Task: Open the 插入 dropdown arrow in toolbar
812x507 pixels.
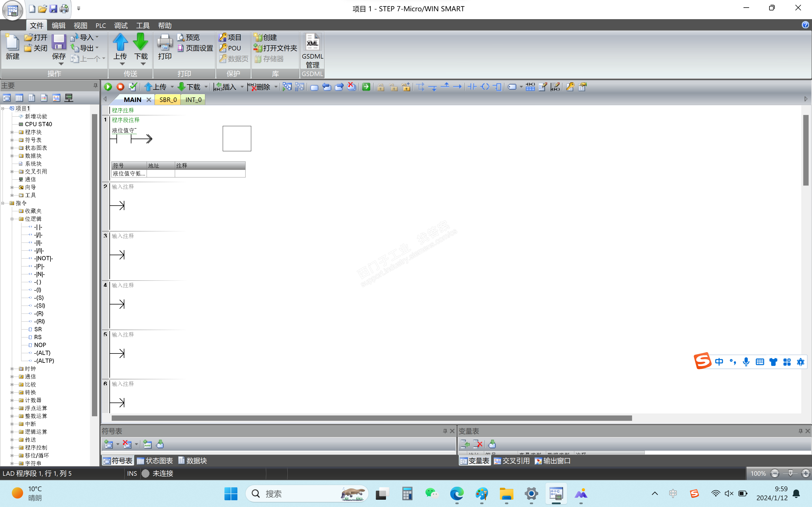Action: [242, 87]
